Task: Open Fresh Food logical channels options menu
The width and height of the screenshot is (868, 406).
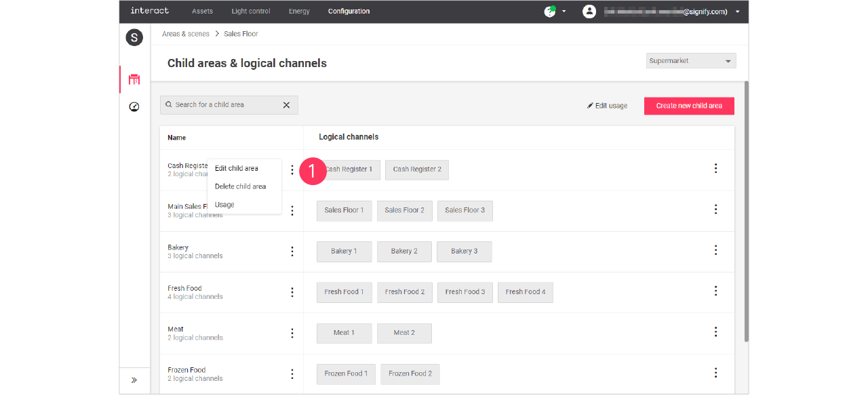Action: 715,291
